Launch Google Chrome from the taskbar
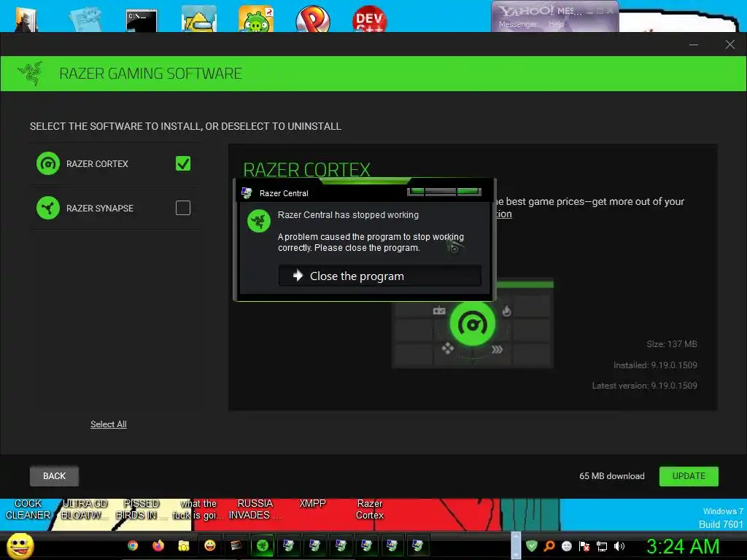This screenshot has height=560, width=747. coord(133,545)
